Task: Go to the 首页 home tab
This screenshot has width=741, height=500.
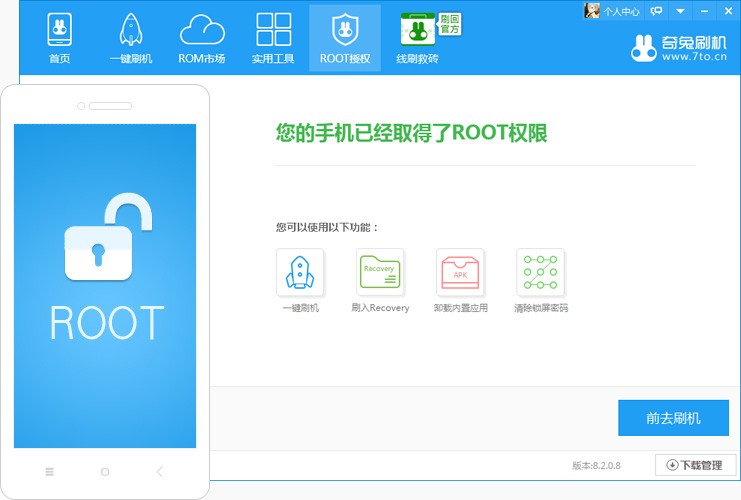Action: [x=60, y=38]
